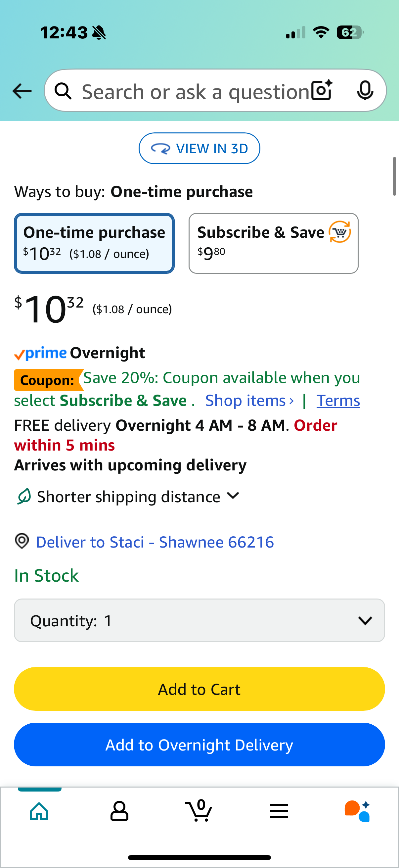The width and height of the screenshot is (399, 868).
Task: Select One-time purchase option
Action: point(94,243)
